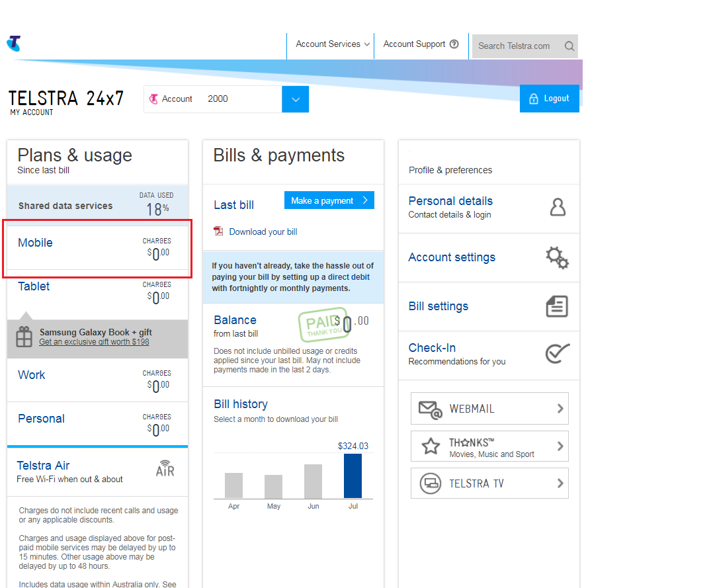Image resolution: width=711 pixels, height=588 pixels.
Task: Click the Telstra Air Wi-Fi icon
Action: pyautogui.click(x=165, y=469)
